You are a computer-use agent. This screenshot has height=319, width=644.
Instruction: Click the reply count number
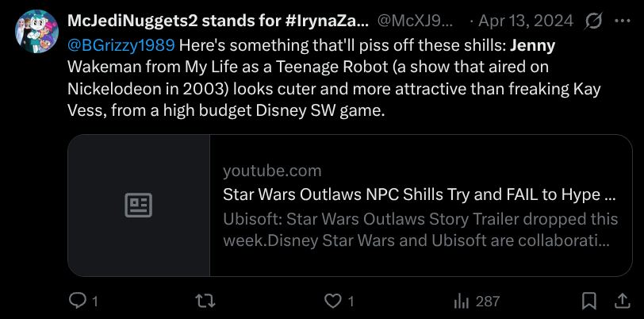[x=95, y=301]
